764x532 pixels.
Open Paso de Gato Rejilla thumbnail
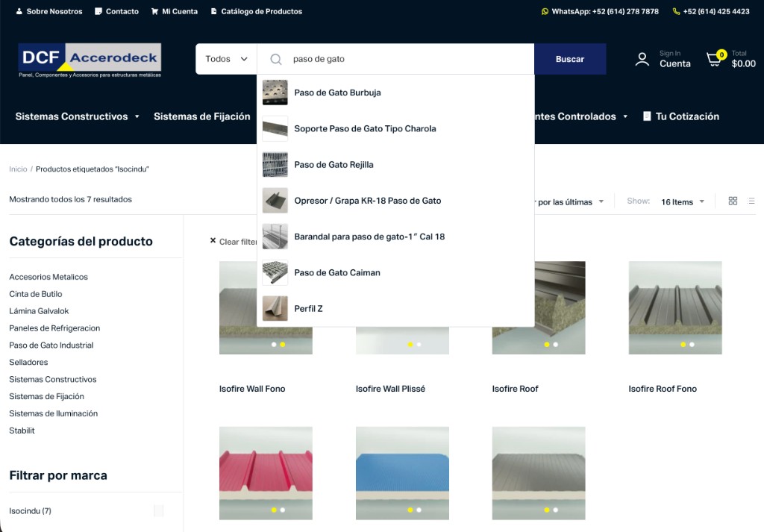(x=275, y=165)
